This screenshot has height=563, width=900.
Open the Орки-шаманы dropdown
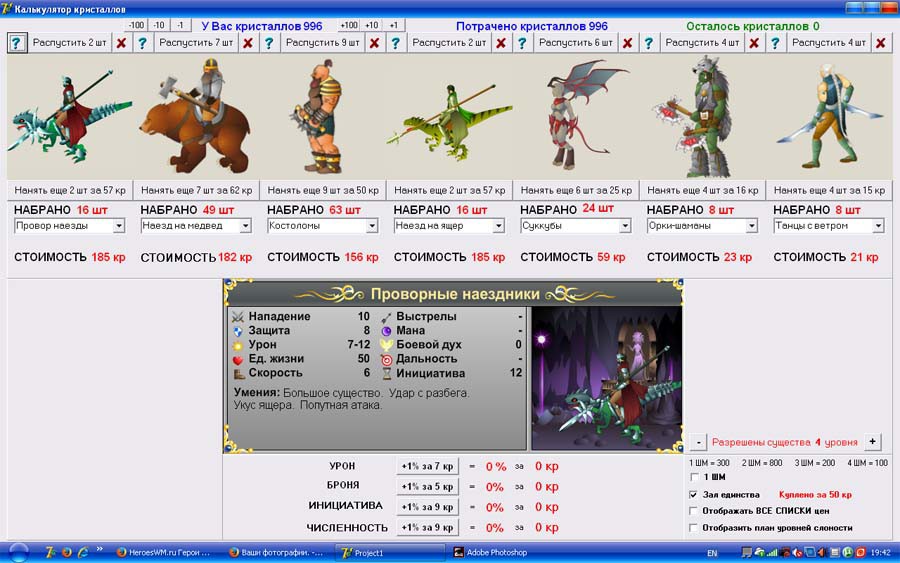point(751,226)
